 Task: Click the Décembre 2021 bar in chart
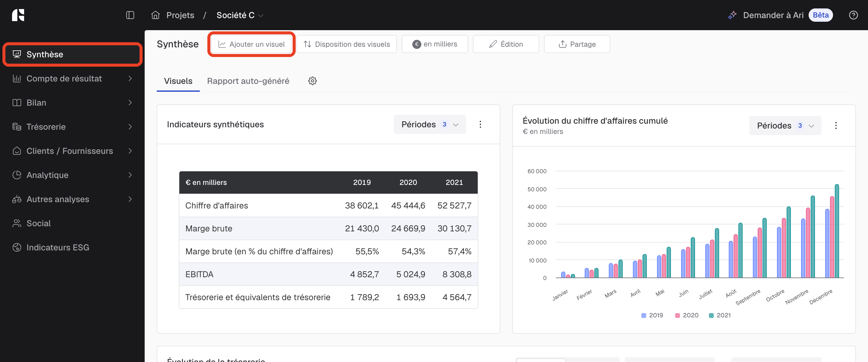pyautogui.click(x=837, y=231)
